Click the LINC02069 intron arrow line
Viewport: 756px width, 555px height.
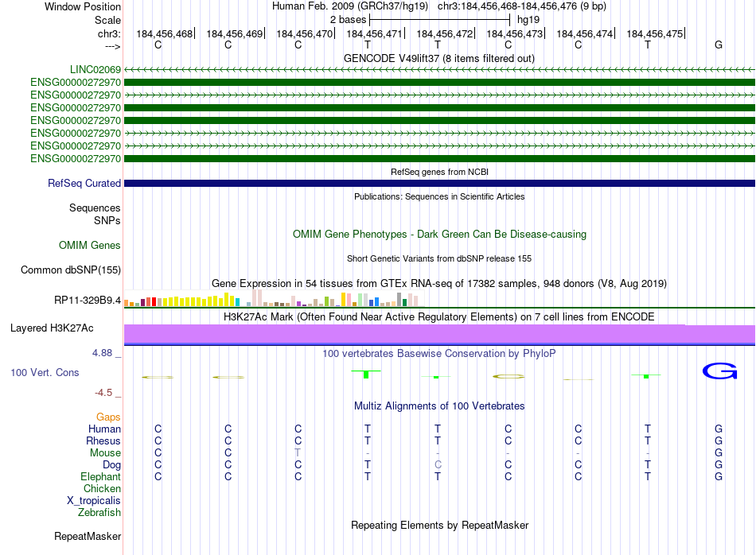pos(439,70)
